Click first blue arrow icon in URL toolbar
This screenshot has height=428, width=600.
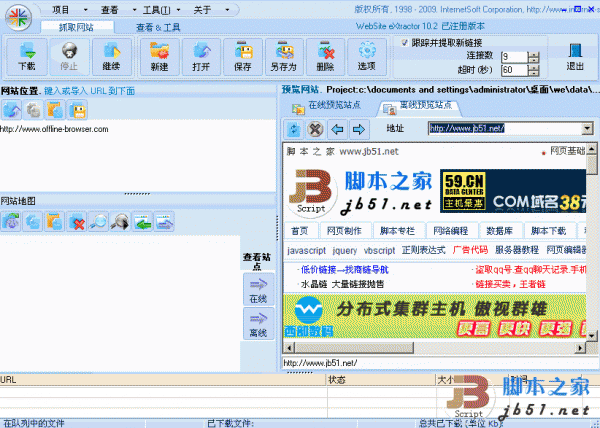(x=12, y=110)
